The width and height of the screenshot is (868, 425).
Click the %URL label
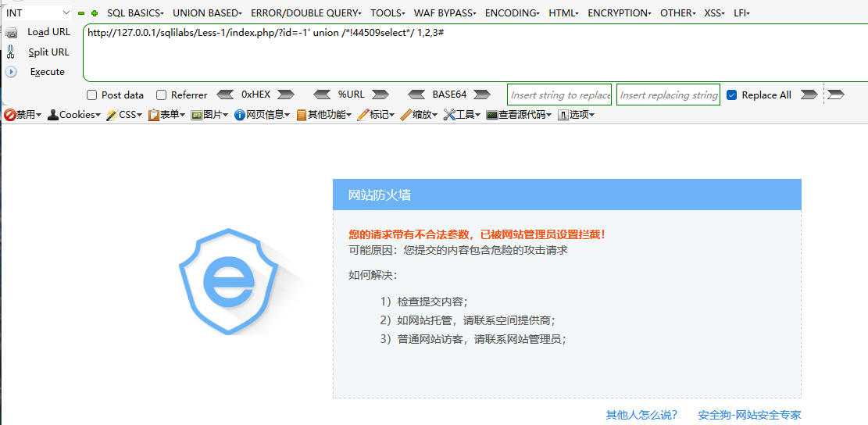351,95
